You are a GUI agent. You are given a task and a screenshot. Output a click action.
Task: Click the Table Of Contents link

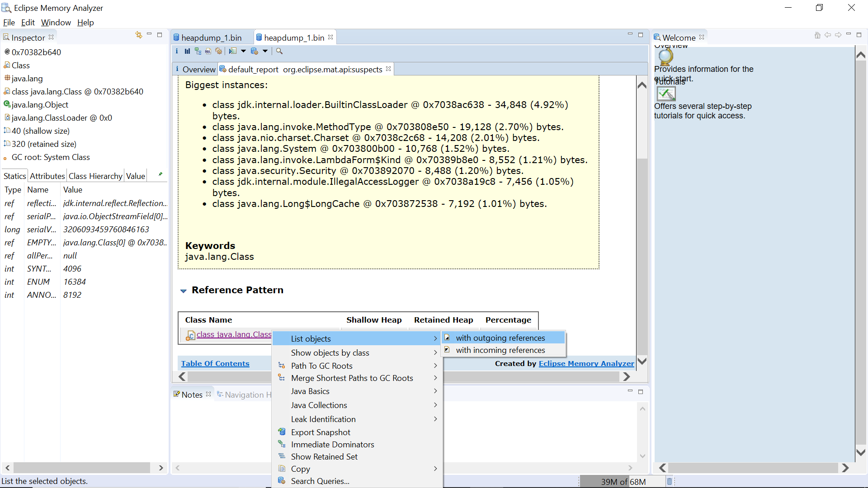[x=215, y=364]
